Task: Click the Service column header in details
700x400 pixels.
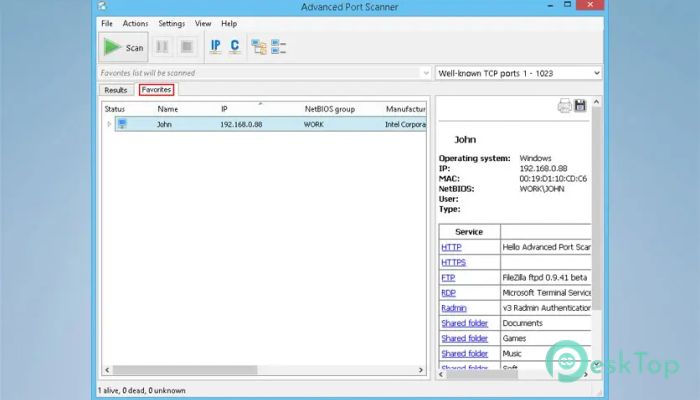Action: coord(469,232)
